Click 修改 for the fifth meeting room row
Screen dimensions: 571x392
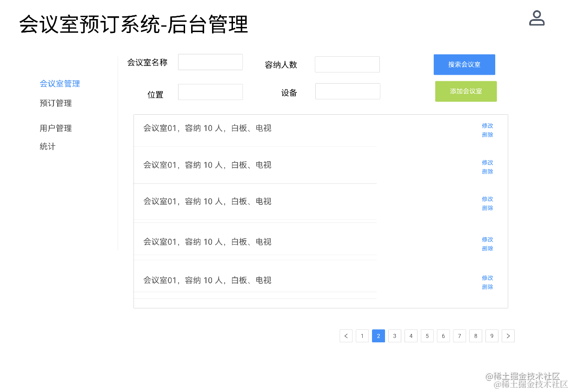(487, 278)
